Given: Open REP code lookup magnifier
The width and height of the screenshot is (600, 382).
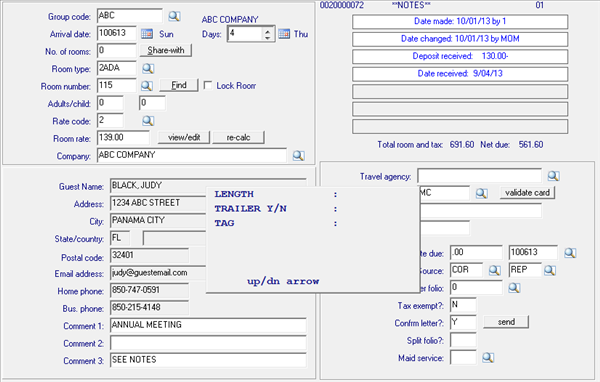Looking at the screenshot, I should click(550, 270).
